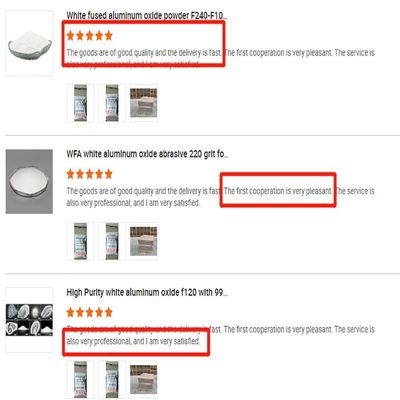400x400 pixels.
Task: Click the first review's comment text
Action: pos(220,58)
